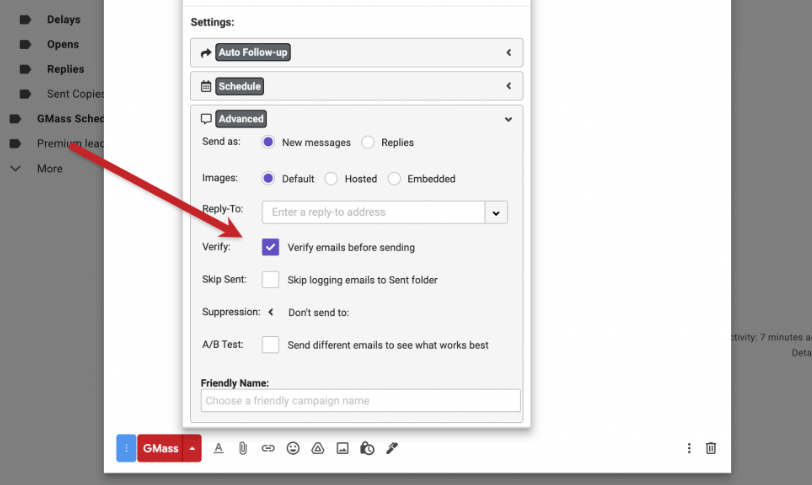This screenshot has width=812, height=485.
Task: Open the Opens label
Action: (63, 45)
